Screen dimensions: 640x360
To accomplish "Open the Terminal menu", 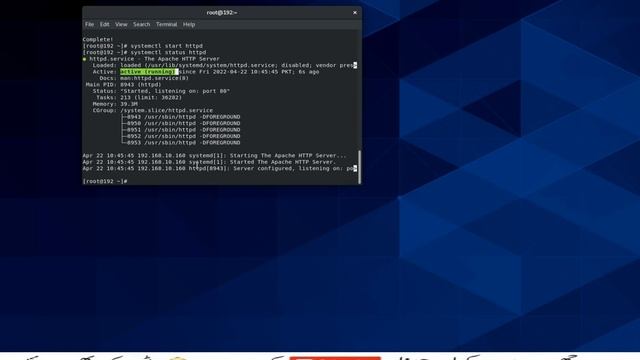I will [x=167, y=24].
